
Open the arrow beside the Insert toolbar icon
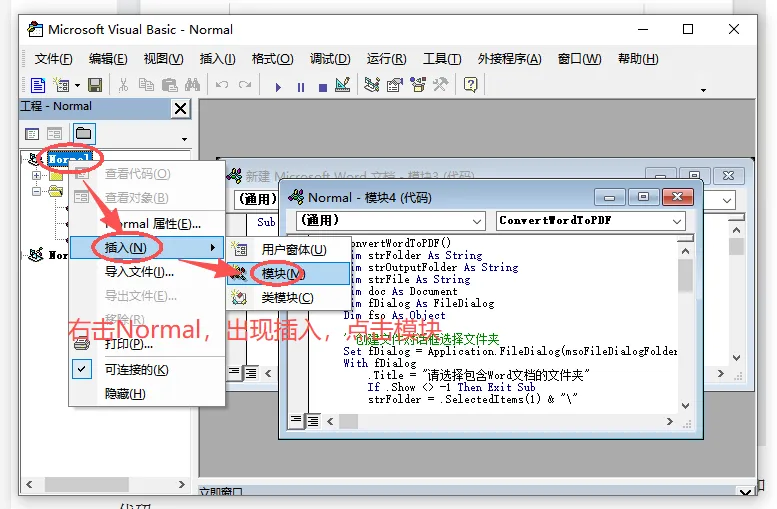coord(77,86)
